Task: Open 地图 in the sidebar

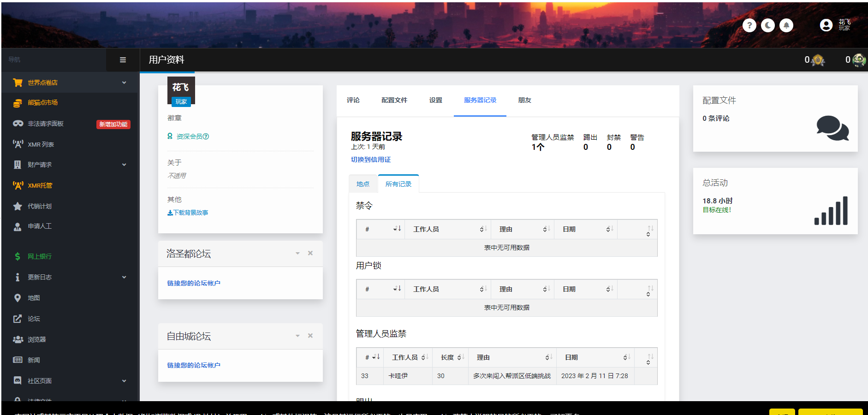Action: [34, 298]
